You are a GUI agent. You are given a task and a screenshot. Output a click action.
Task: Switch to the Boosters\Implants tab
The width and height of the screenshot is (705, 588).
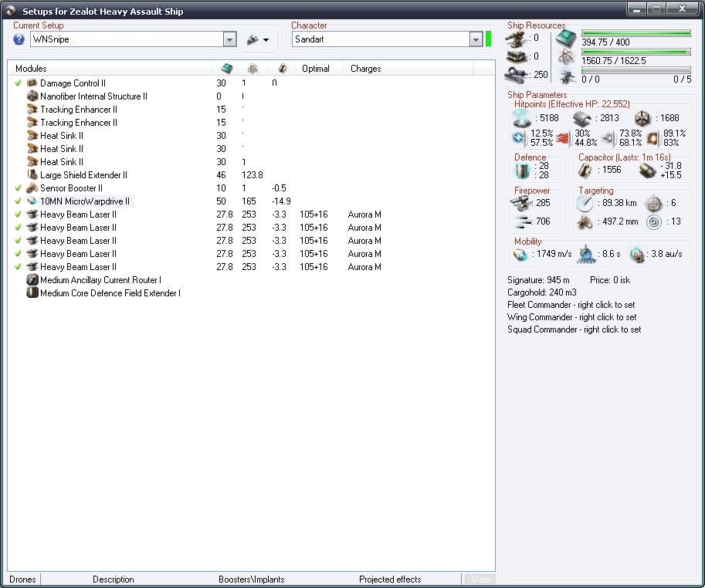[x=251, y=579]
